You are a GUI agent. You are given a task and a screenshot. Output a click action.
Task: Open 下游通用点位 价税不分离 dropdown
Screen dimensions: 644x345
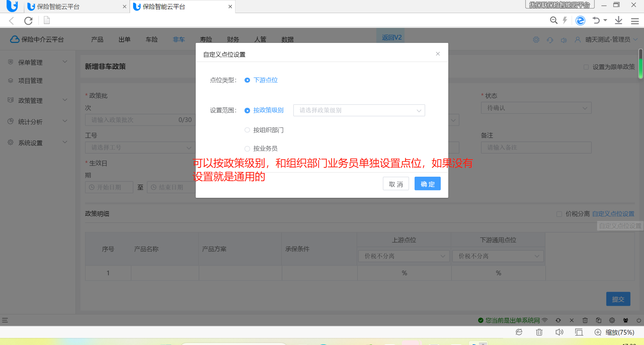coord(498,256)
